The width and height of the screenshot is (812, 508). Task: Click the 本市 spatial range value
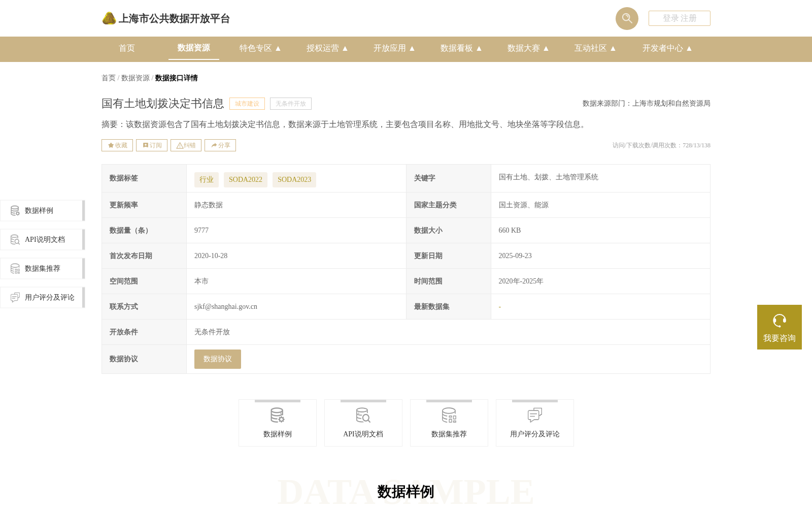pyautogui.click(x=201, y=281)
